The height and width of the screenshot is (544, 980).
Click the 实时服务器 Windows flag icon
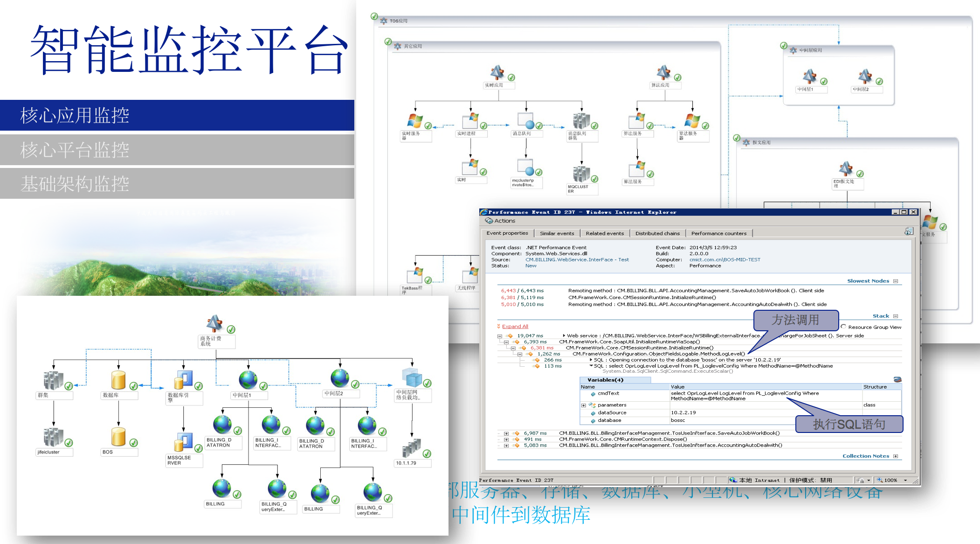[x=414, y=121]
